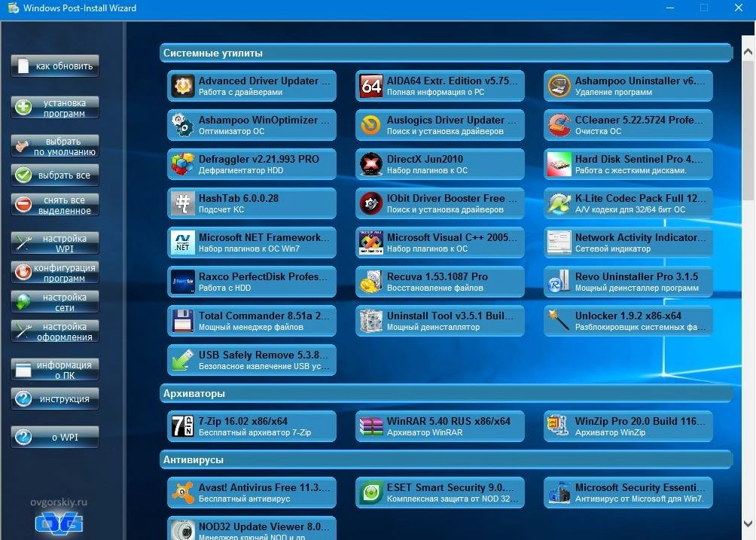Open информация о ПК in sidebar
756x540 pixels.
pos(55,370)
